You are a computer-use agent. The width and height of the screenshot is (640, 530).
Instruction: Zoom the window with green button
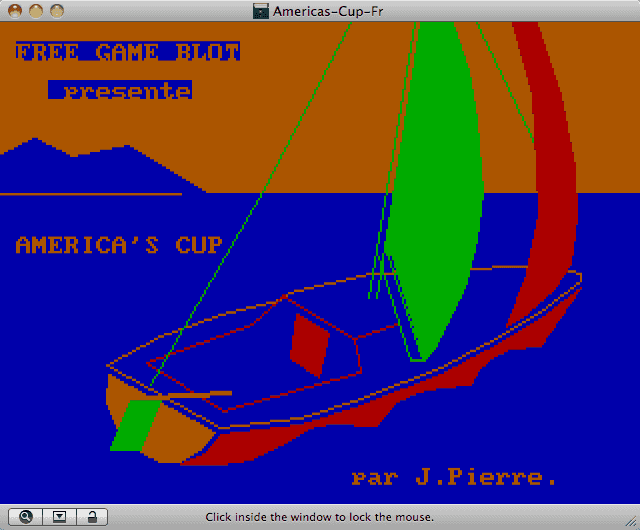point(57,11)
